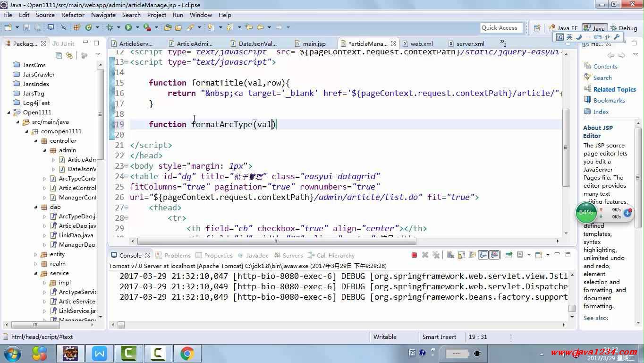The image size is (644, 363).
Task: Click the New Java Package toolbar icon
Action: (x=76, y=28)
